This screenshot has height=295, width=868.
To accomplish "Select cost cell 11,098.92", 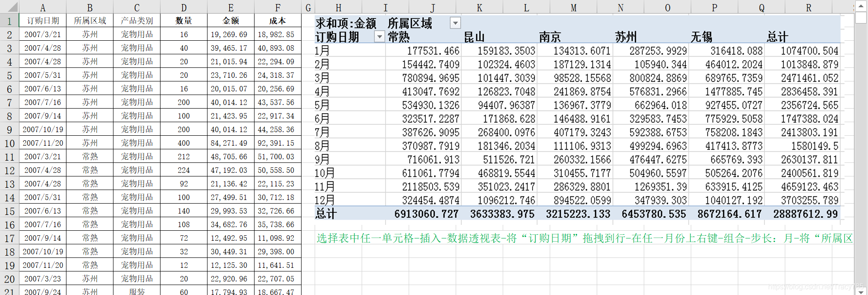I will (x=278, y=238).
